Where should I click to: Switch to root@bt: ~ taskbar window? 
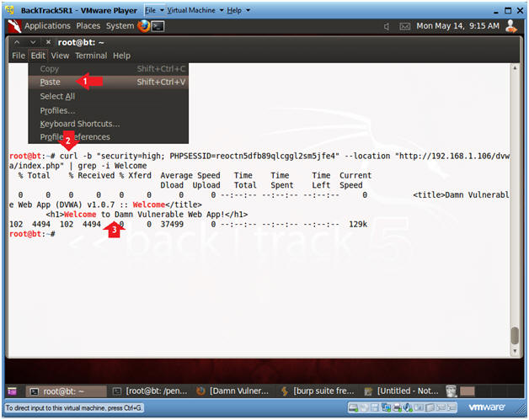tap(66, 391)
